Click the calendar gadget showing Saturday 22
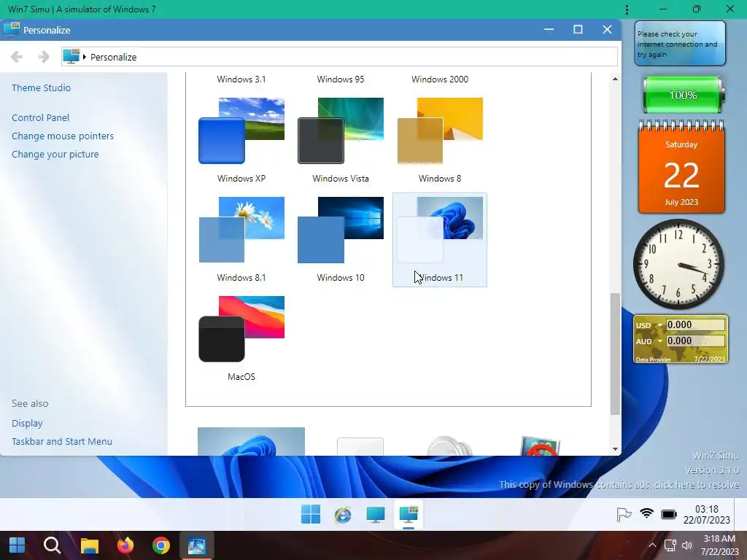Image resolution: width=747 pixels, height=560 pixels. coord(681,167)
